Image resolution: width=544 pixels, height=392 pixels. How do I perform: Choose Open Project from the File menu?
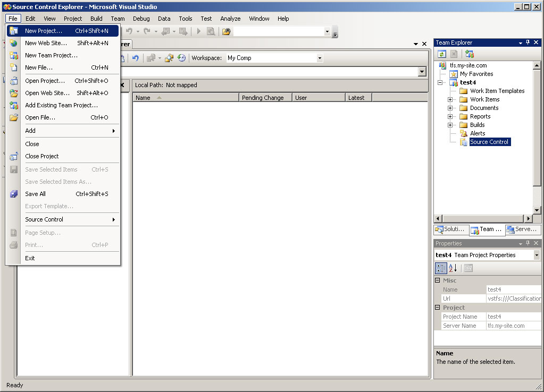pos(63,81)
